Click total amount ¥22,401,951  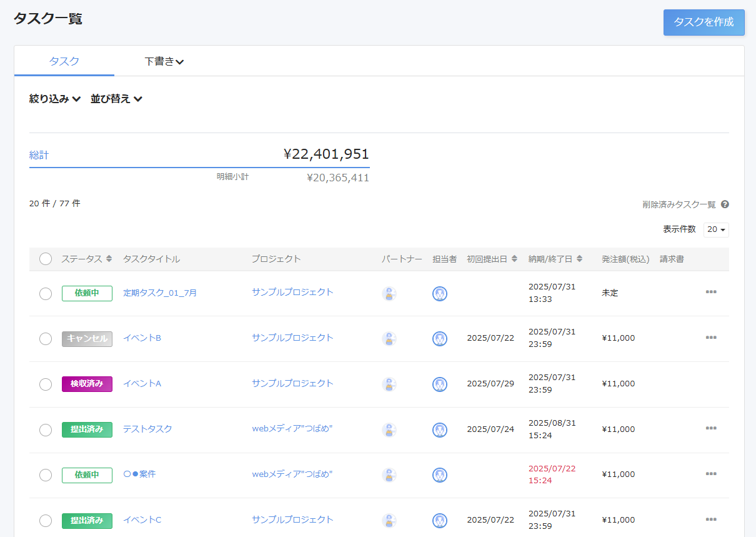click(x=326, y=154)
